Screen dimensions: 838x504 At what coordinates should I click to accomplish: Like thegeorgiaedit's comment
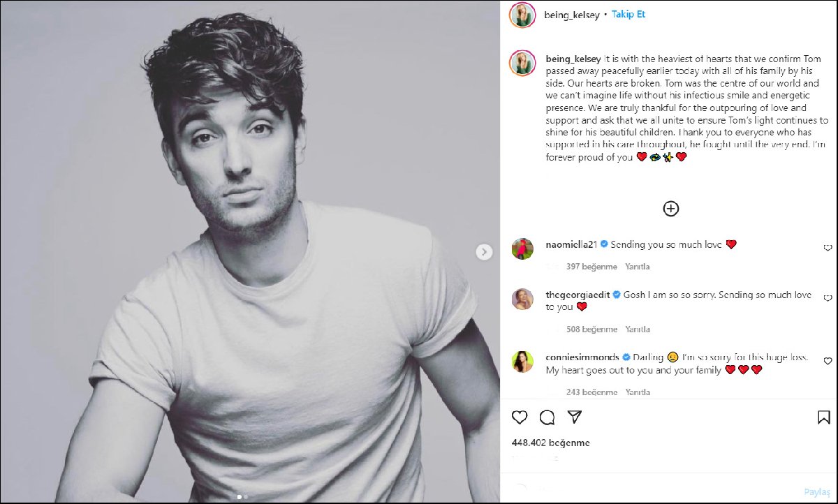pyautogui.click(x=828, y=298)
